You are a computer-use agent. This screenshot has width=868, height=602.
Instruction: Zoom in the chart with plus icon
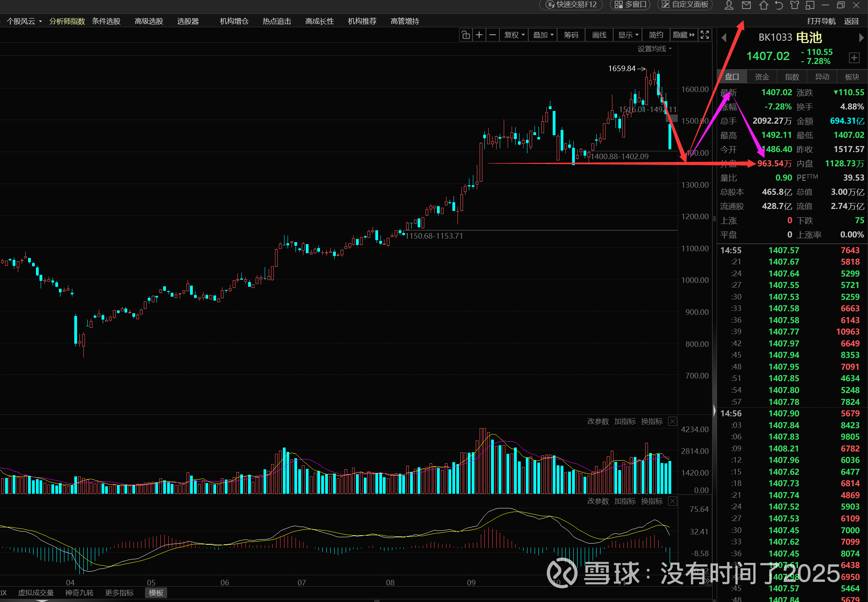point(479,35)
